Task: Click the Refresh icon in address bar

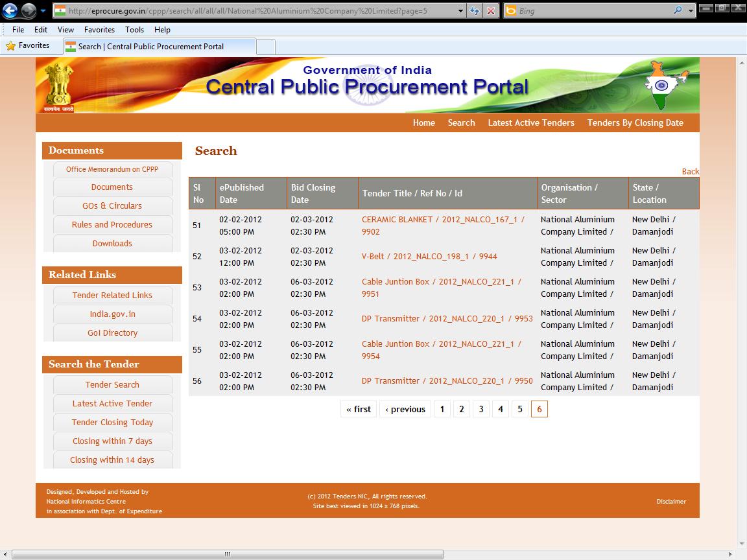Action: [x=475, y=10]
